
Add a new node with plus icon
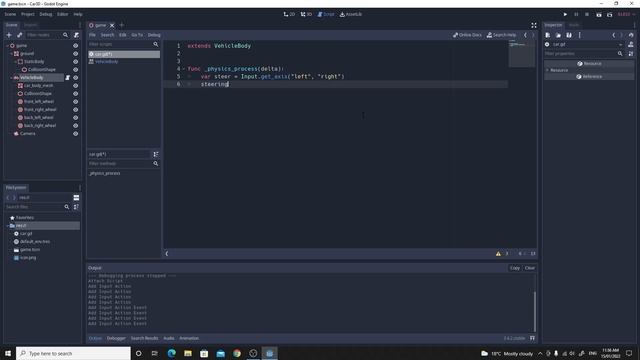pyautogui.click(x=9, y=35)
